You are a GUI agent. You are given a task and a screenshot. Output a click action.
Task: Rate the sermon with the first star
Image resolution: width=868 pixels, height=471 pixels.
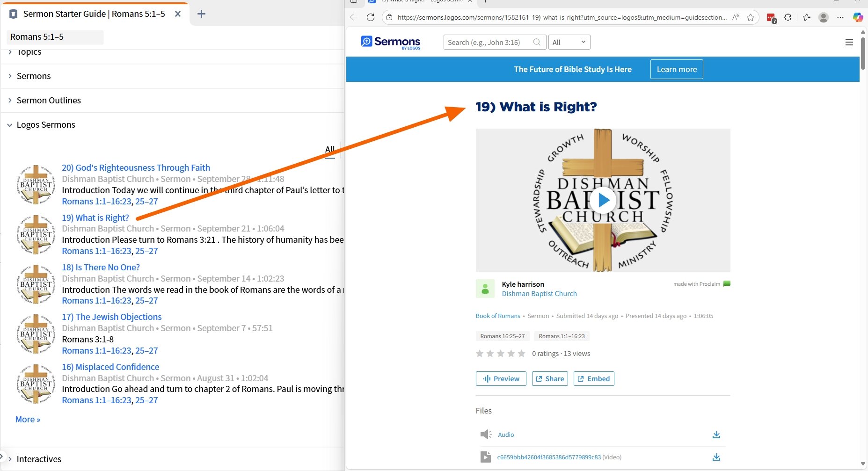click(479, 354)
